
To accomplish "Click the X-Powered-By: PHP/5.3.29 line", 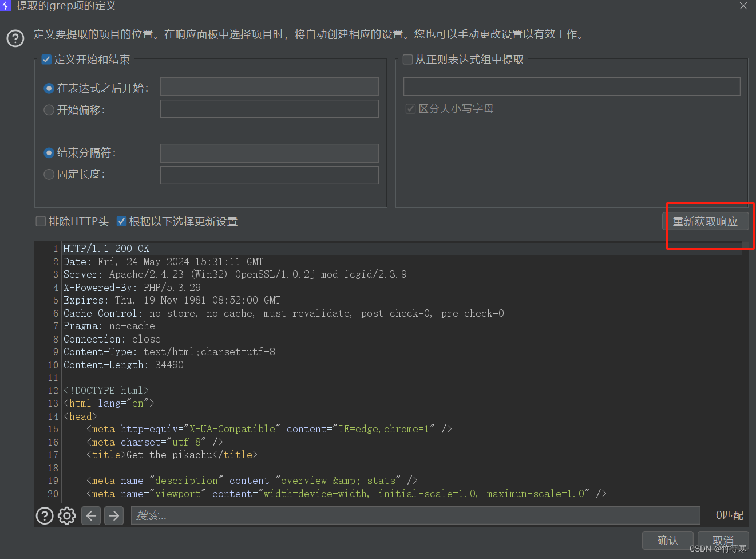I will 132,288.
